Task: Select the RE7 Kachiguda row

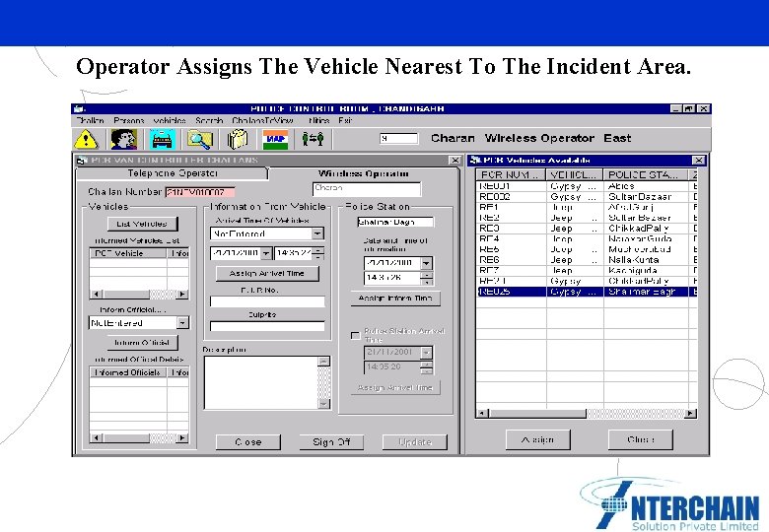Action: [587, 270]
